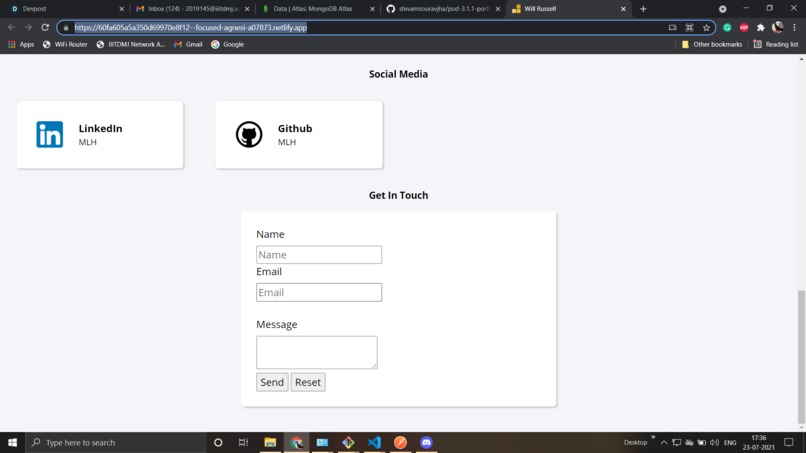Open the Windows Start menu
806x453 pixels.
(12, 442)
